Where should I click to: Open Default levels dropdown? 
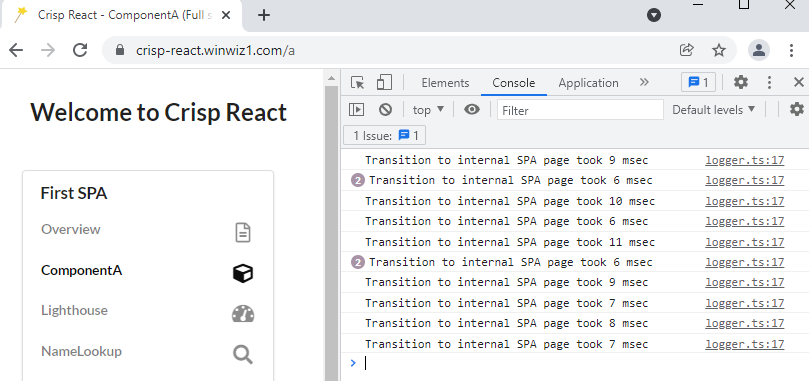tap(714, 109)
